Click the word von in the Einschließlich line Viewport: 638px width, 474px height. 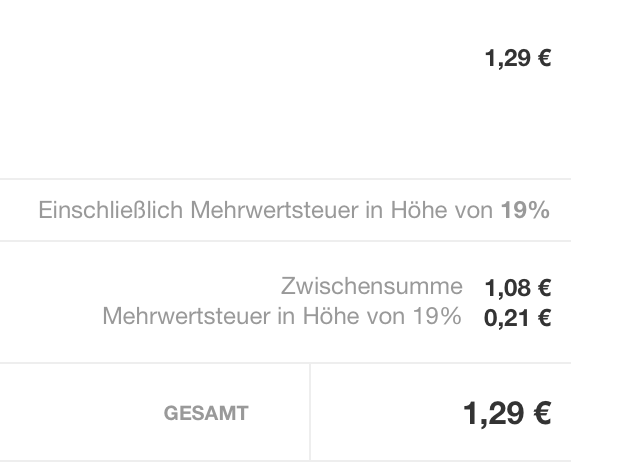tap(472, 211)
